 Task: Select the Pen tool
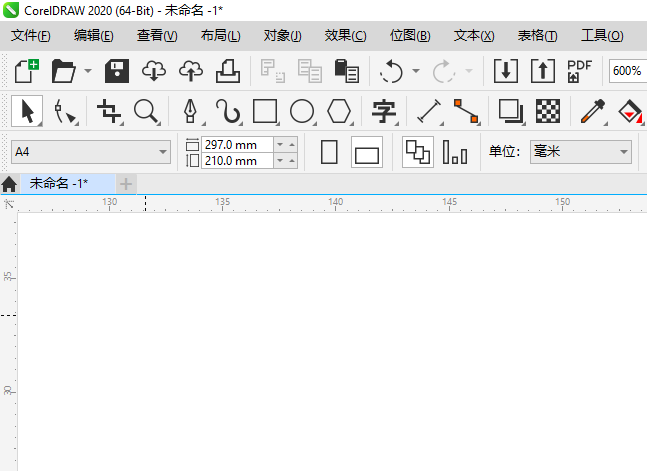191,111
